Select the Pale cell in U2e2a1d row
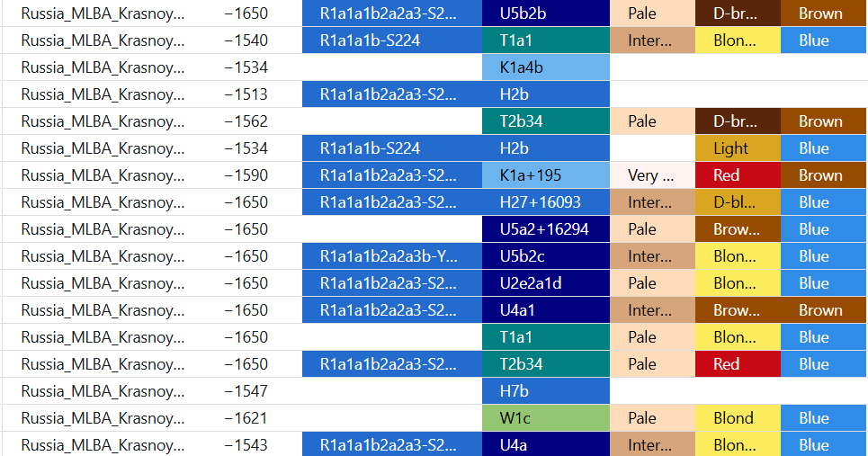Screen dimensions: 868x456 point(652,283)
